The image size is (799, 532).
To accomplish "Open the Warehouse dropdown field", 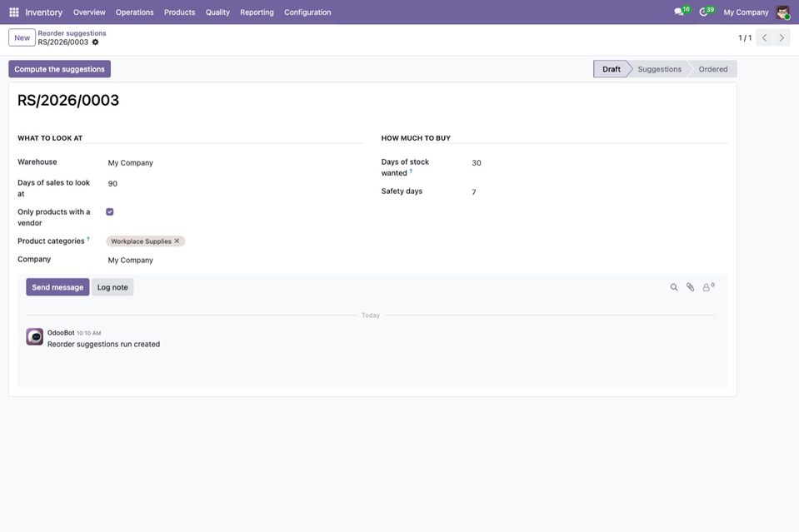I will pos(235,163).
